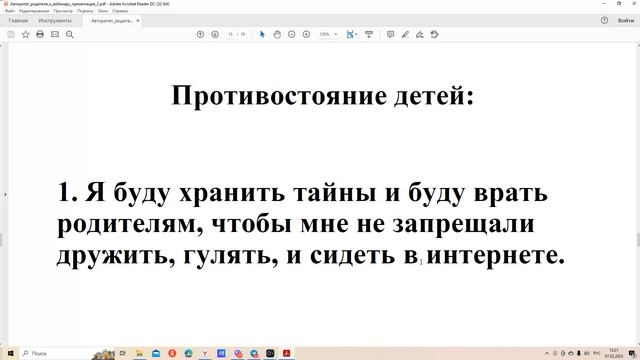This screenshot has height=360, width=640.
Task: Open the find text magnifier icon
Action: pyautogui.click(x=70, y=35)
